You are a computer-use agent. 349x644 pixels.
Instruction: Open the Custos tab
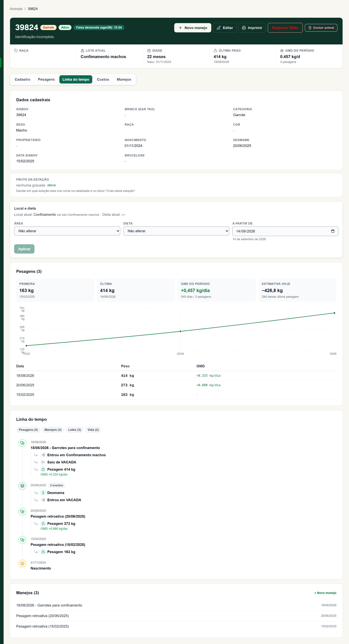(x=103, y=80)
